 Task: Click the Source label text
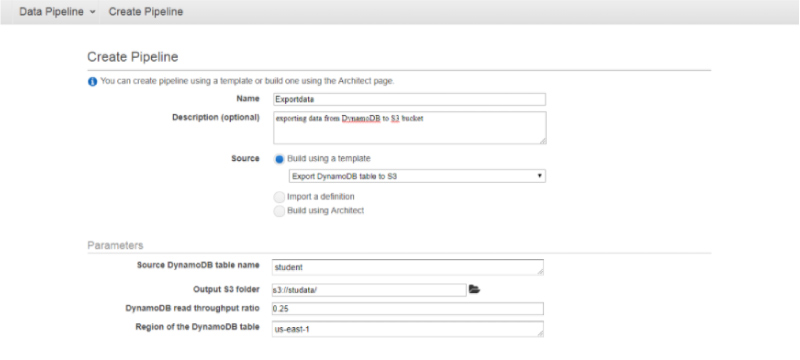point(245,159)
